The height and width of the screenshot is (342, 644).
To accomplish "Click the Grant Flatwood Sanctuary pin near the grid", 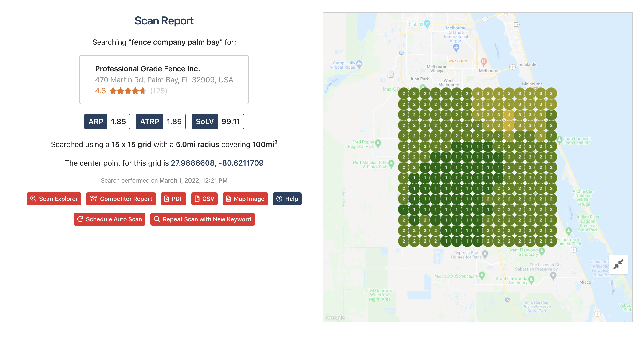I will coord(542,251).
